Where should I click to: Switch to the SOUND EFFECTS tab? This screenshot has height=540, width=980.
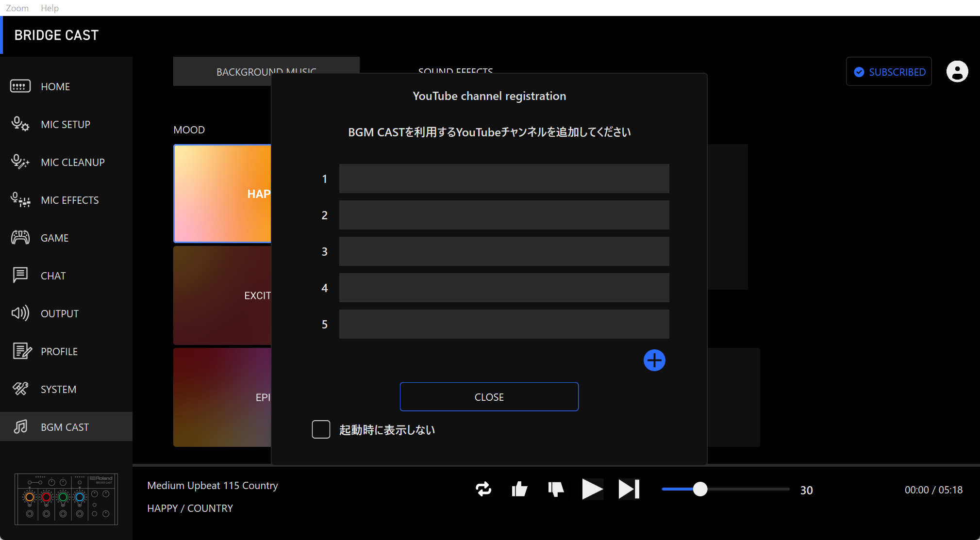click(x=455, y=72)
